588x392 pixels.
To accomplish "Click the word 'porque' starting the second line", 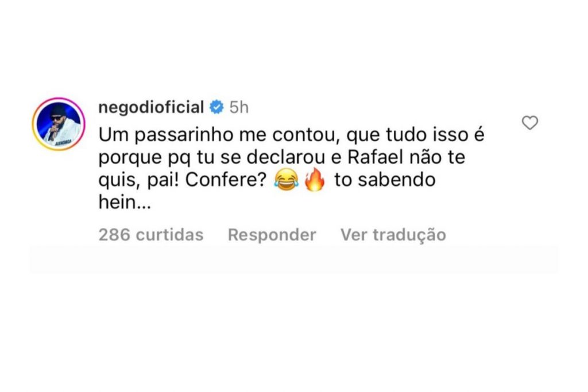I will 127,158.
